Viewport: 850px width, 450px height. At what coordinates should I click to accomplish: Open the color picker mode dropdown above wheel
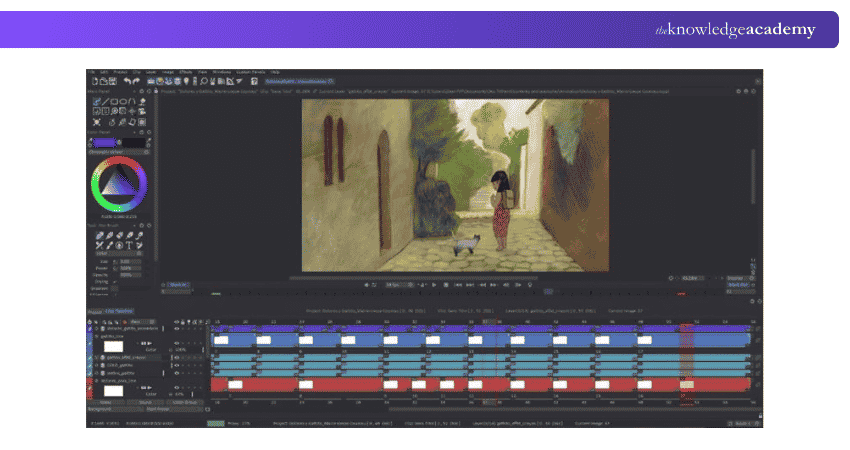pos(119,152)
